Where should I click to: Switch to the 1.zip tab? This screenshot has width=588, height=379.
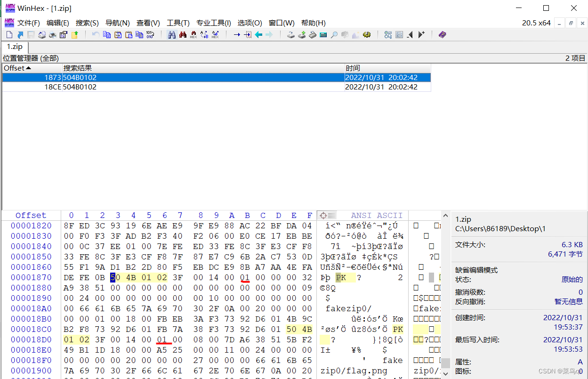14,47
